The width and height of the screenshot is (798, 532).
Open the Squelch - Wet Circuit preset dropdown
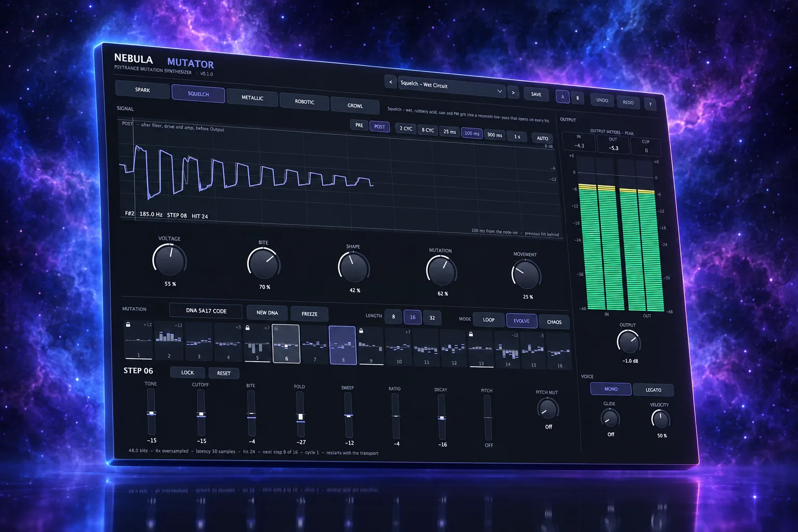coord(451,87)
